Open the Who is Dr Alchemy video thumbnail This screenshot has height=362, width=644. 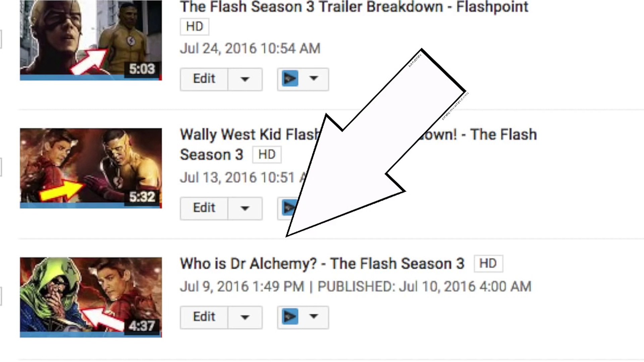pyautogui.click(x=91, y=297)
